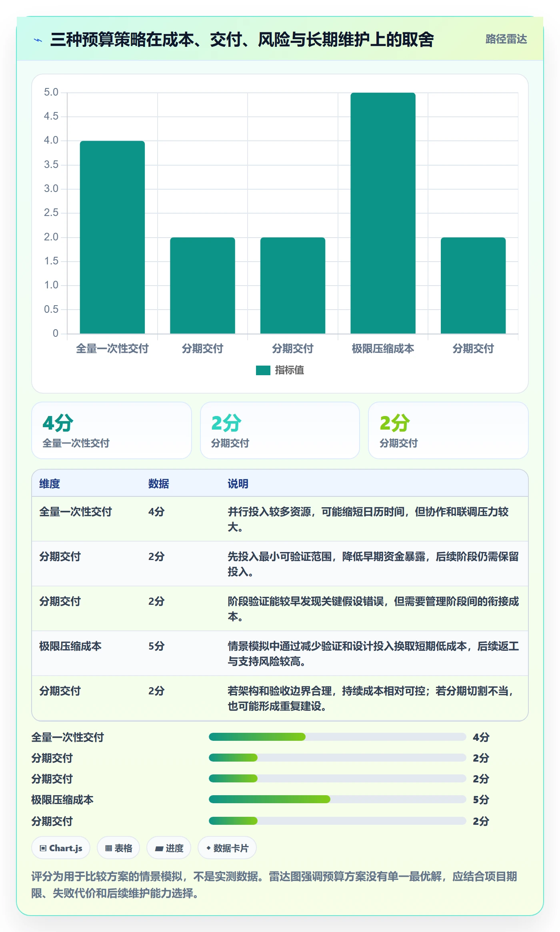
Task: Click 全量一次性交付 label in progress list
Action: coord(68,737)
